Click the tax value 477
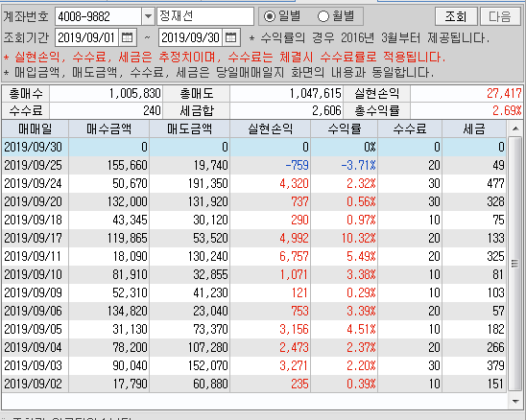Screen dimensions: 526x420 tap(496, 183)
